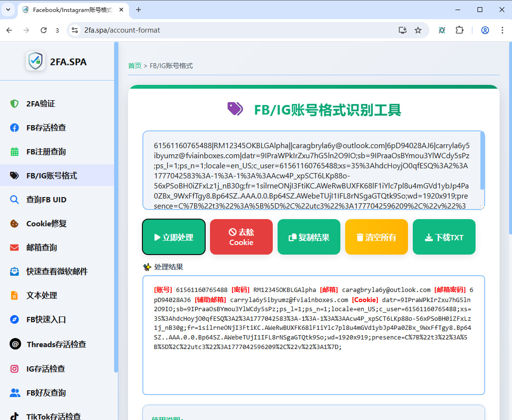Click the friends icon beside FB好友查询
This screenshot has width=512, height=420.
(15, 393)
